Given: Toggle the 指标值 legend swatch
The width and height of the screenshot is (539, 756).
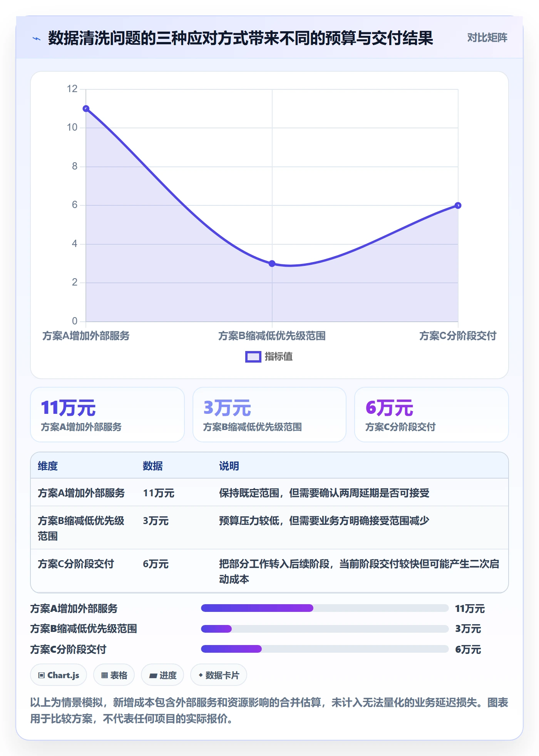Looking at the screenshot, I should pos(253,357).
